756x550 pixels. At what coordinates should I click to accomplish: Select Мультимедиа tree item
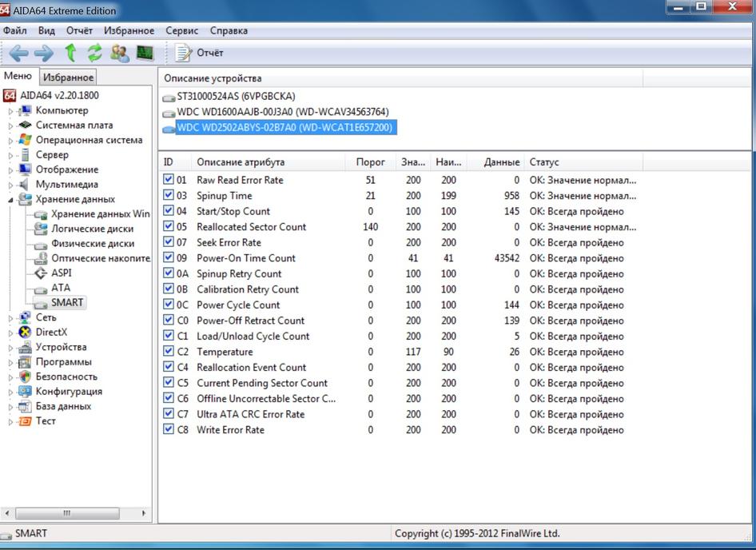coord(66,185)
